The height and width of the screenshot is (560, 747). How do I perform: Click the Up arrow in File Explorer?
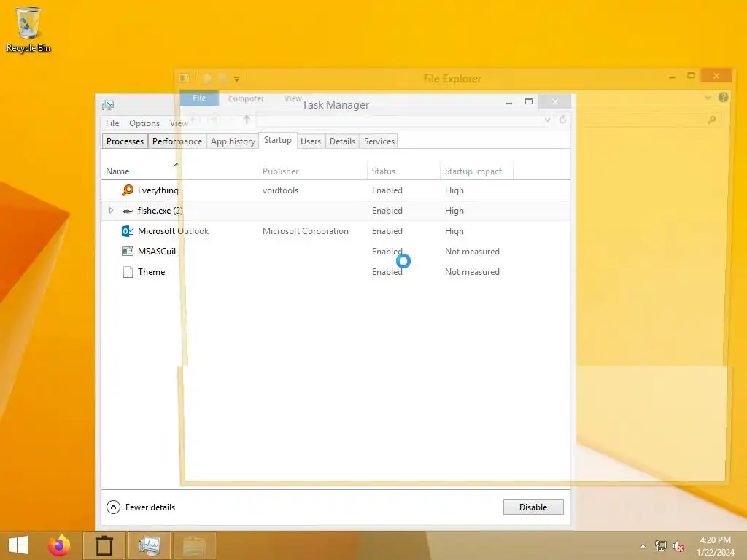point(247,119)
